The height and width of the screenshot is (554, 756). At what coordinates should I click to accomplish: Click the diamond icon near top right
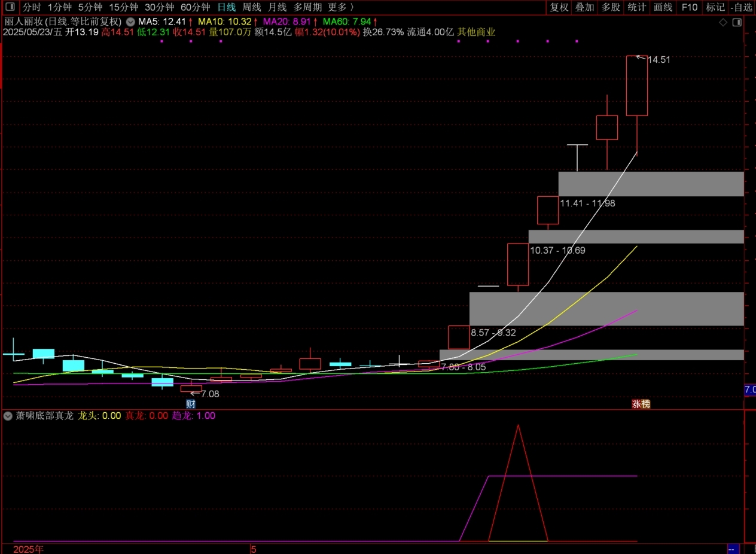point(723,22)
